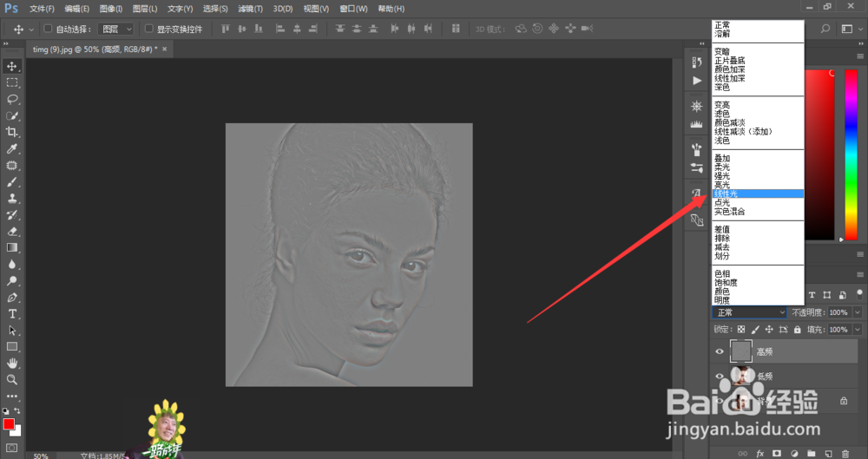
Task: Choose 线性光 blend mode
Action: pyautogui.click(x=758, y=193)
